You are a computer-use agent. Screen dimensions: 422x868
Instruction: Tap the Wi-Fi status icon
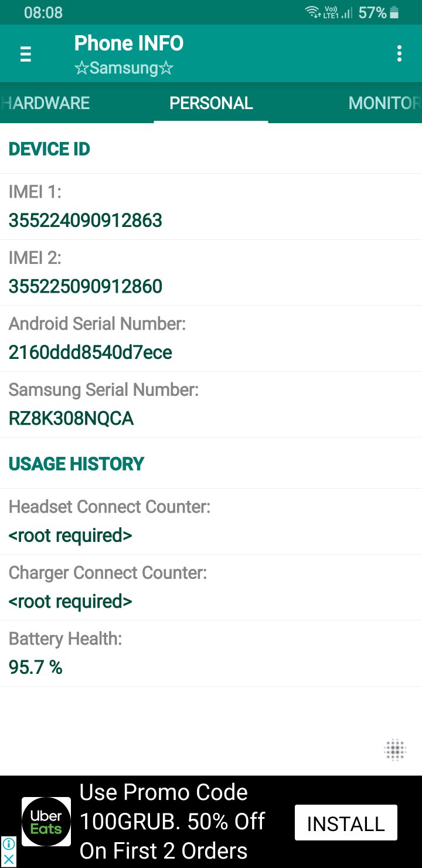point(312,12)
